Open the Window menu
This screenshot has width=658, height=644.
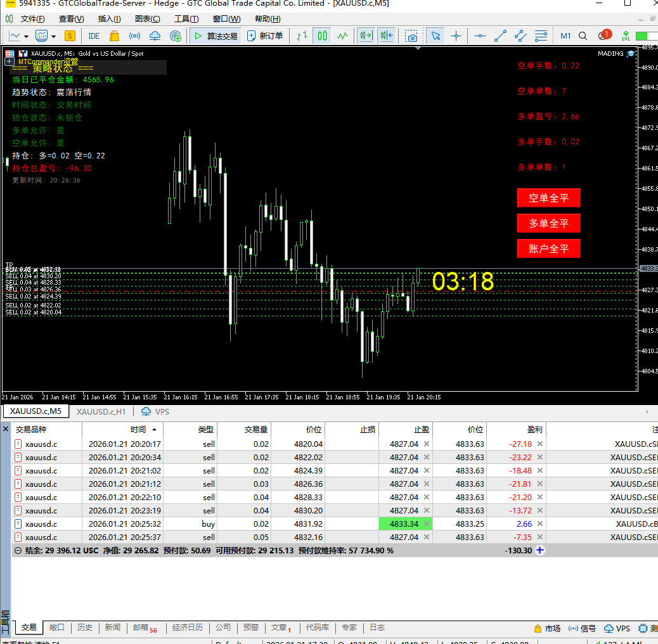[226, 19]
